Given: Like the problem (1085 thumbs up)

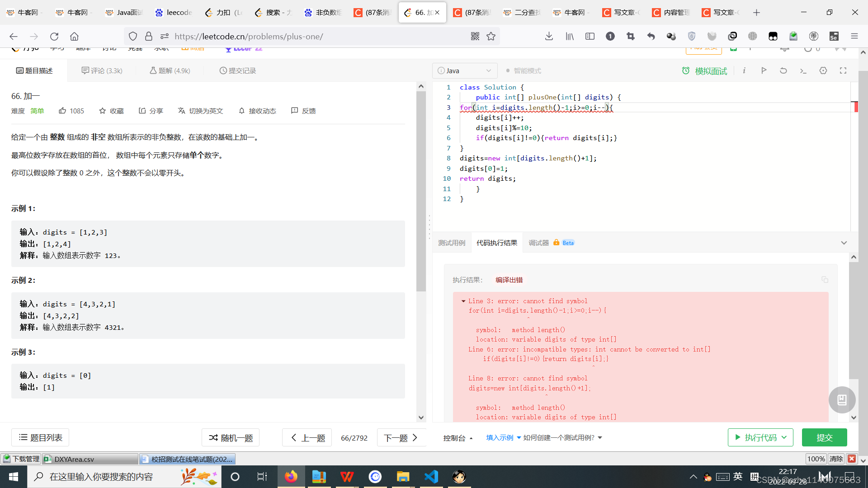Looking at the screenshot, I should click(71, 111).
